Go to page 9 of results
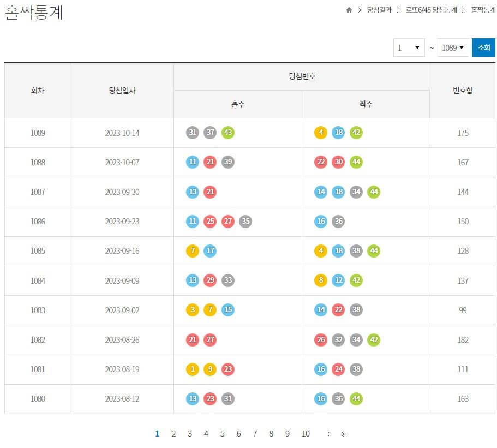 point(287,434)
